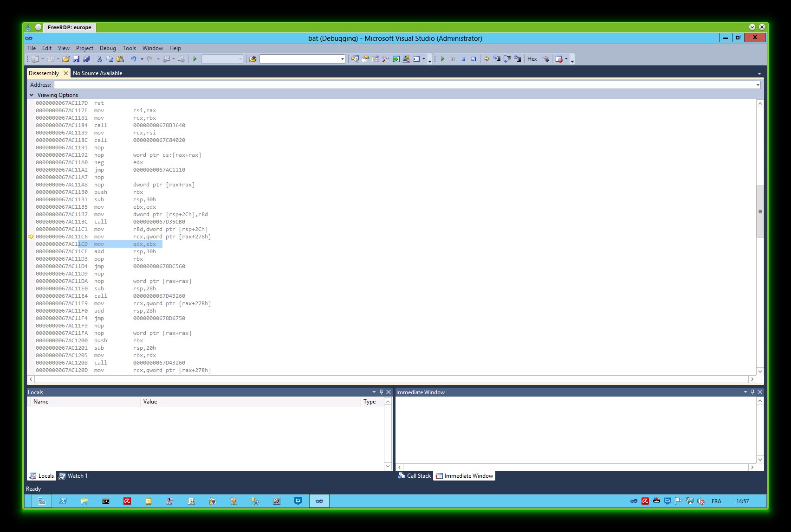Click the Cut scissors icon
This screenshot has width=791, height=532.
click(x=99, y=59)
